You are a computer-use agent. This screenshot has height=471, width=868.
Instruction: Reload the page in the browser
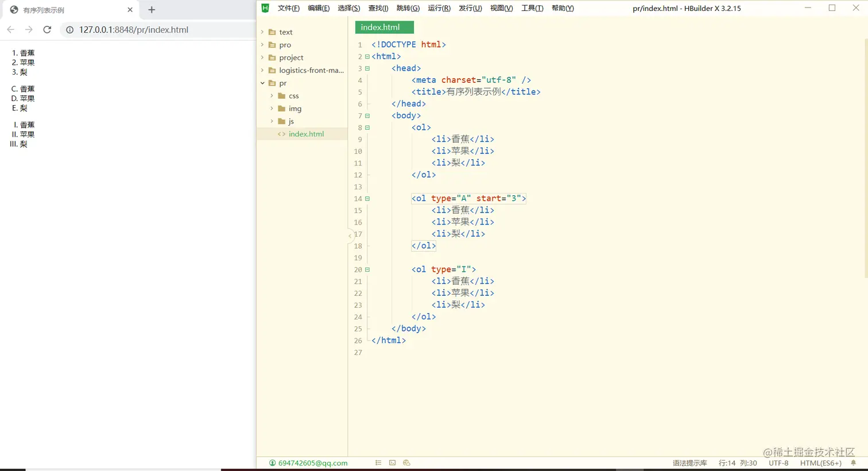click(47, 30)
